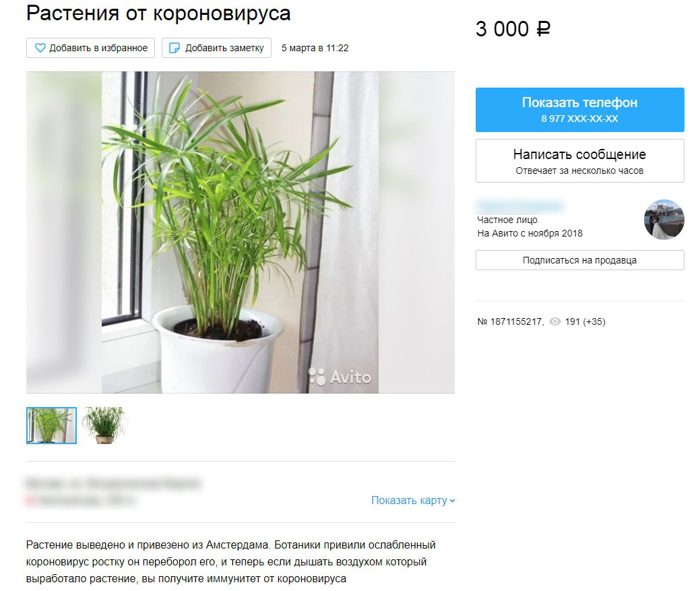Screen dimensions: 700x591
Task: Click the eye views counter icon
Action: click(555, 321)
